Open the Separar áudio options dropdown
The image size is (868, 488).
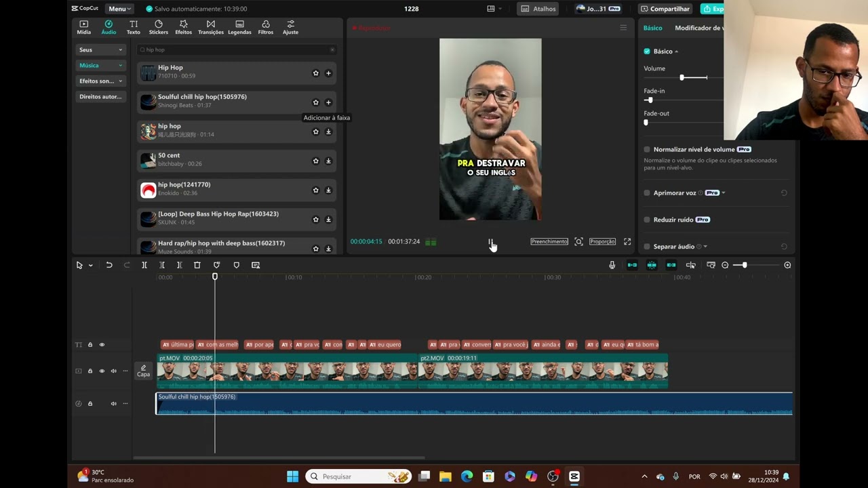click(x=705, y=247)
